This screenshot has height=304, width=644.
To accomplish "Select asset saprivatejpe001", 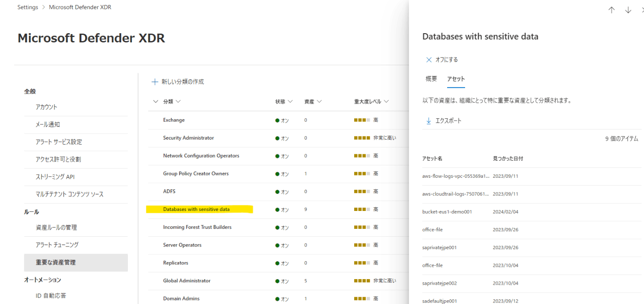I will pos(439,248).
